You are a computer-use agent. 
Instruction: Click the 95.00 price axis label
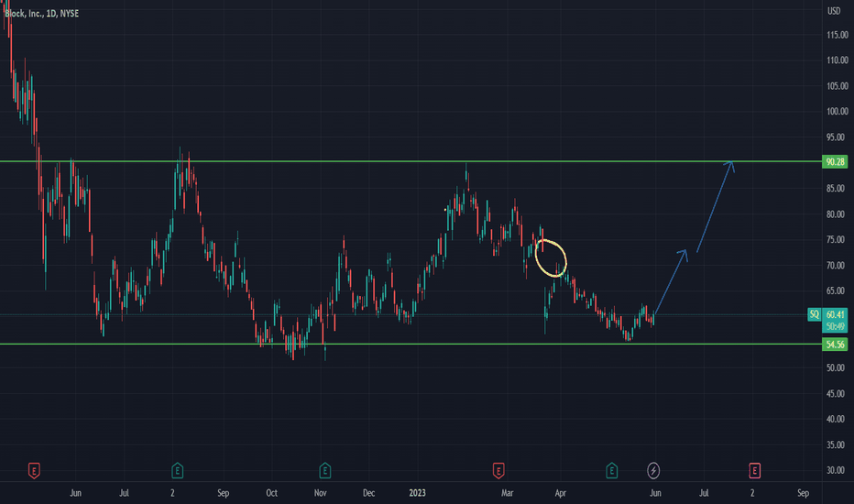pyautogui.click(x=835, y=137)
